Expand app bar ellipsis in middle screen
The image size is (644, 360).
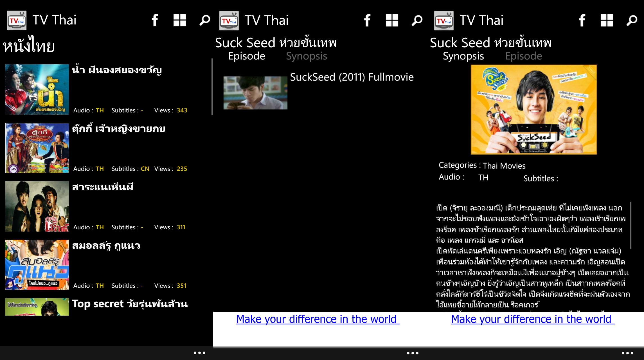pyautogui.click(x=413, y=353)
